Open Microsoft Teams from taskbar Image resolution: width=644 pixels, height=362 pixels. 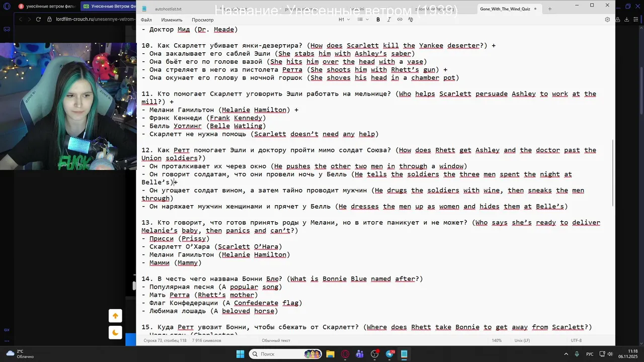pyautogui.click(x=360, y=354)
